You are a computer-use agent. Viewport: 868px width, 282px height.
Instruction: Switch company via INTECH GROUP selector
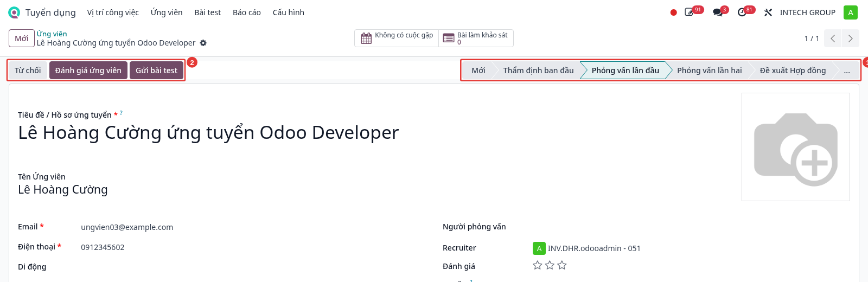[x=807, y=12]
